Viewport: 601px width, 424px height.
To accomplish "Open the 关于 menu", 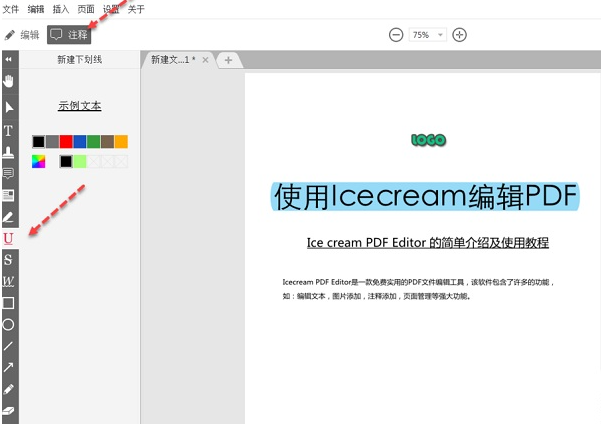I will [x=136, y=9].
